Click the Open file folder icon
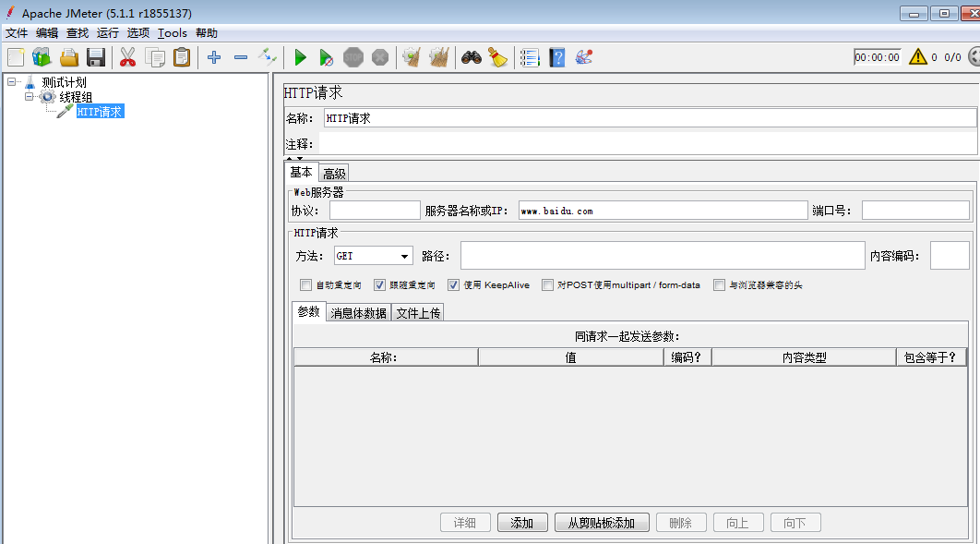Image resolution: width=980 pixels, height=544 pixels. (x=69, y=57)
